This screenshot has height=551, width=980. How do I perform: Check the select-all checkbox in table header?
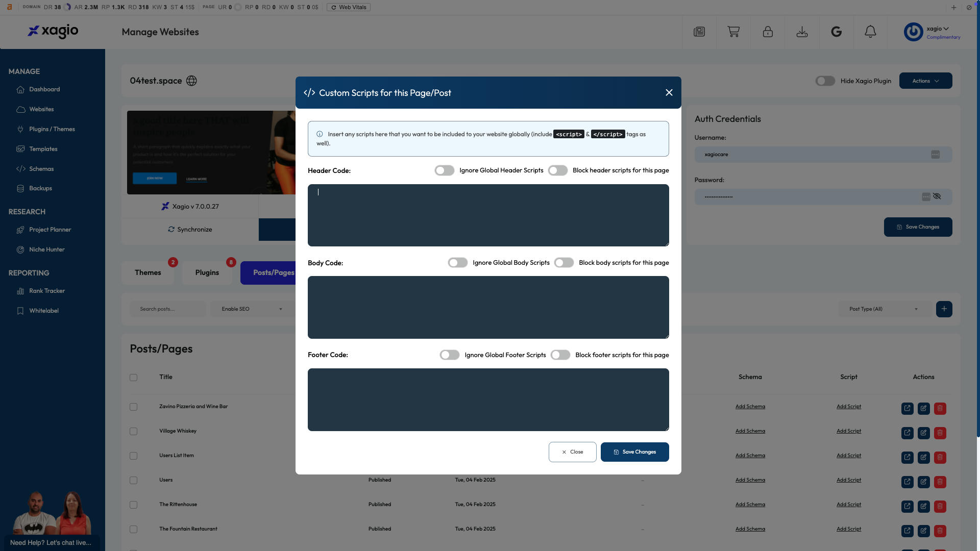(133, 378)
